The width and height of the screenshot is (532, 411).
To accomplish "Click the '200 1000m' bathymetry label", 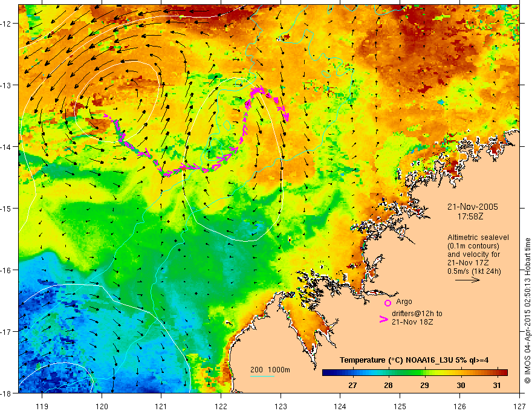I will click(x=270, y=370).
